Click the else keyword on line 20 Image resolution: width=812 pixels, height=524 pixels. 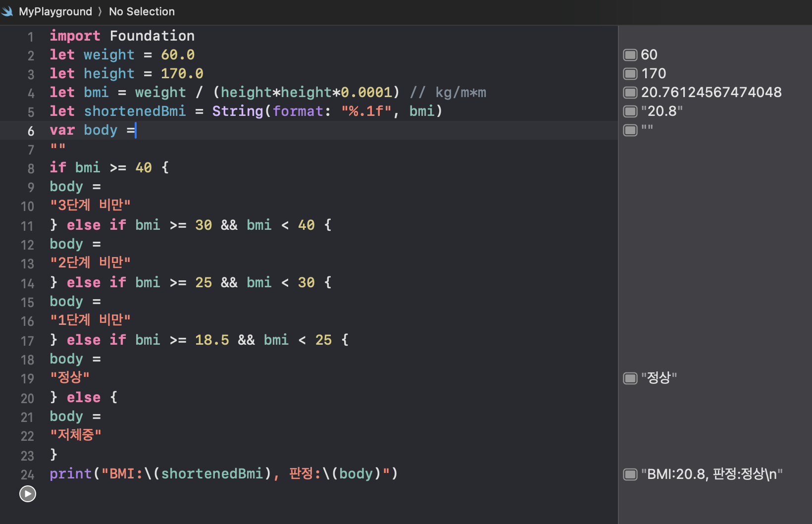(84, 397)
